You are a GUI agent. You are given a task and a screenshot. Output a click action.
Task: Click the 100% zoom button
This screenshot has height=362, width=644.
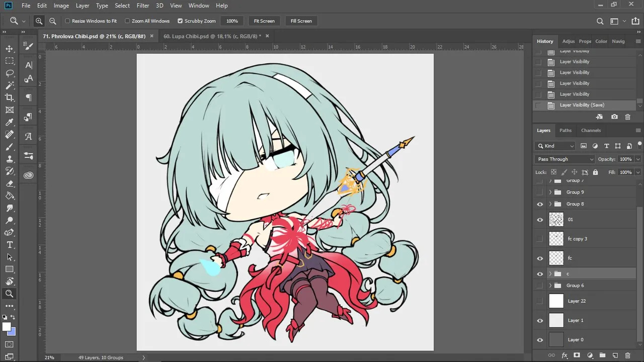[x=232, y=21]
